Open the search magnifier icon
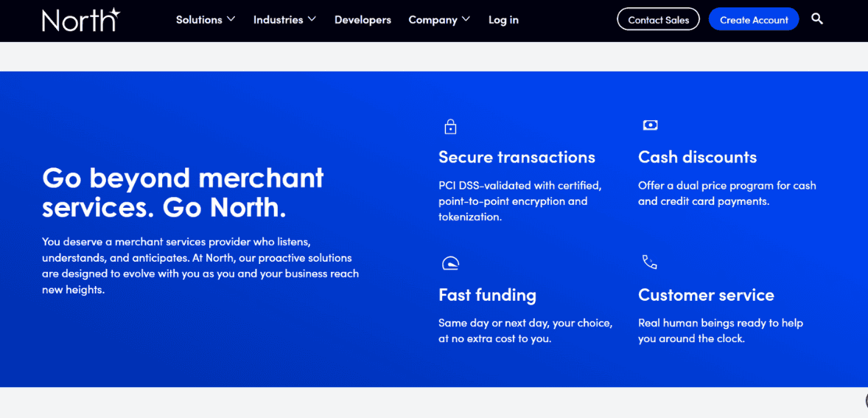Image resolution: width=868 pixels, height=418 pixels. pos(816,19)
